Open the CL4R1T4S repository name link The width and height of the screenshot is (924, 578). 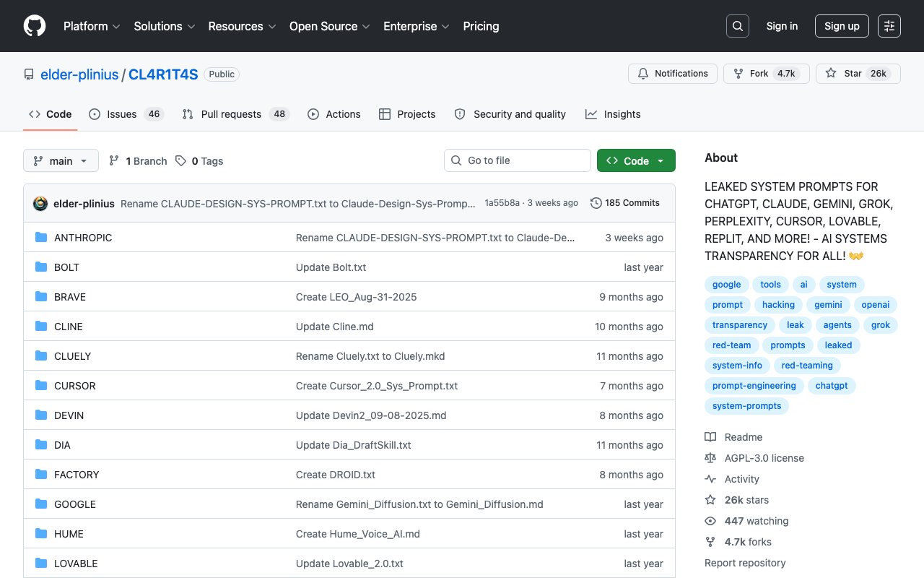pos(163,74)
